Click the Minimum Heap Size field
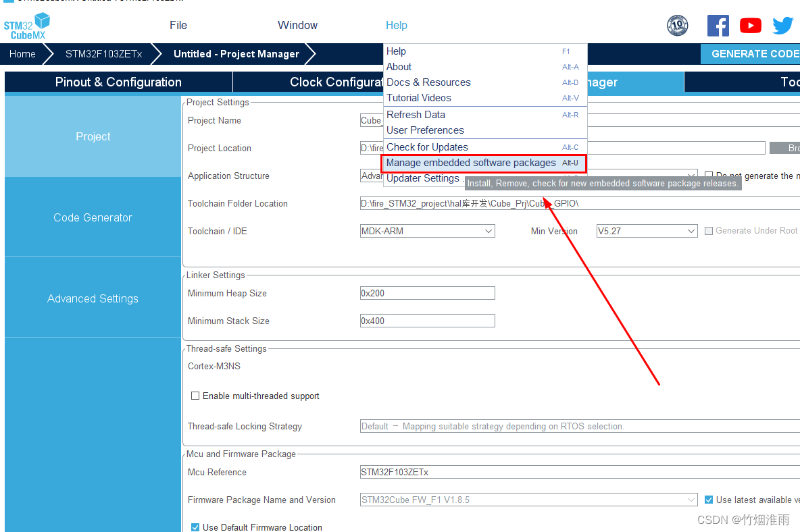 click(428, 293)
